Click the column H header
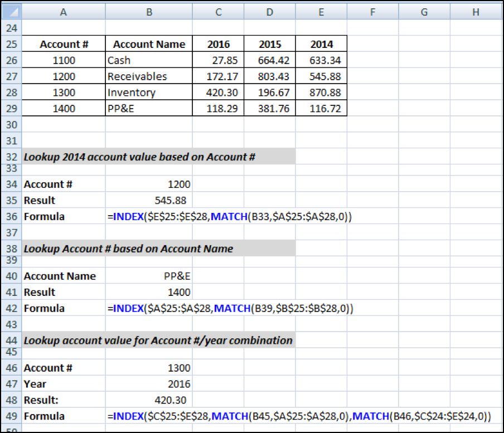This screenshot has height=433, width=504. point(476,12)
